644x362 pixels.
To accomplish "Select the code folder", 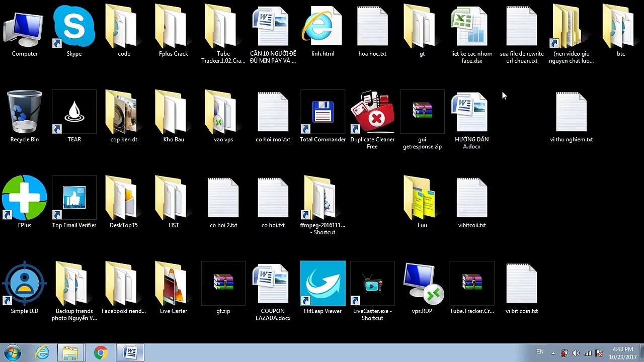I will click(x=124, y=31).
